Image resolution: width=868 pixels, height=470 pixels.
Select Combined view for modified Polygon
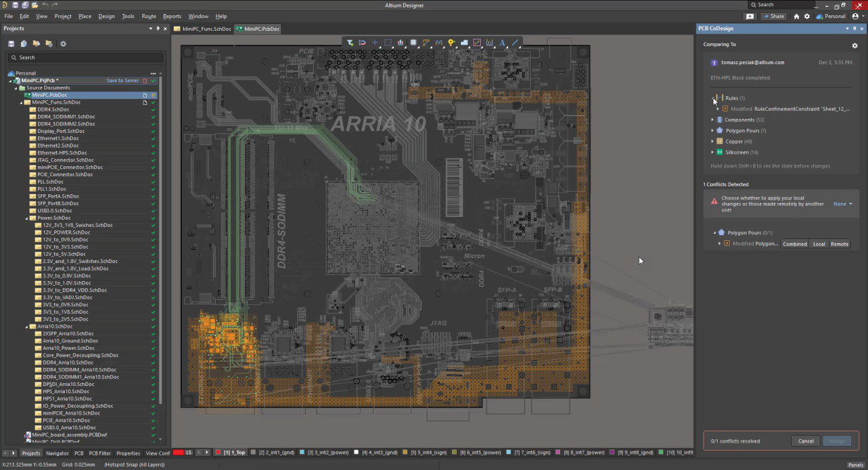click(795, 244)
